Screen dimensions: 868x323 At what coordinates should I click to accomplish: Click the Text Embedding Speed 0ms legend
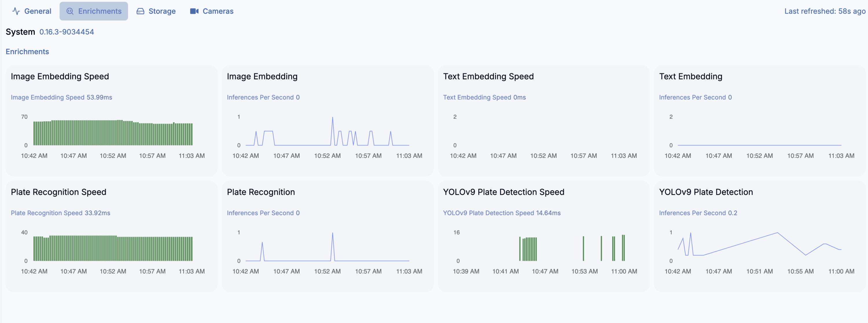484,97
